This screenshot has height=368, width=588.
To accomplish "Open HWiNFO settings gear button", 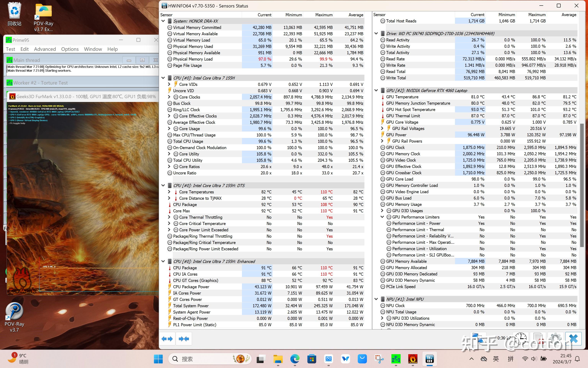I will pyautogui.click(x=555, y=338).
